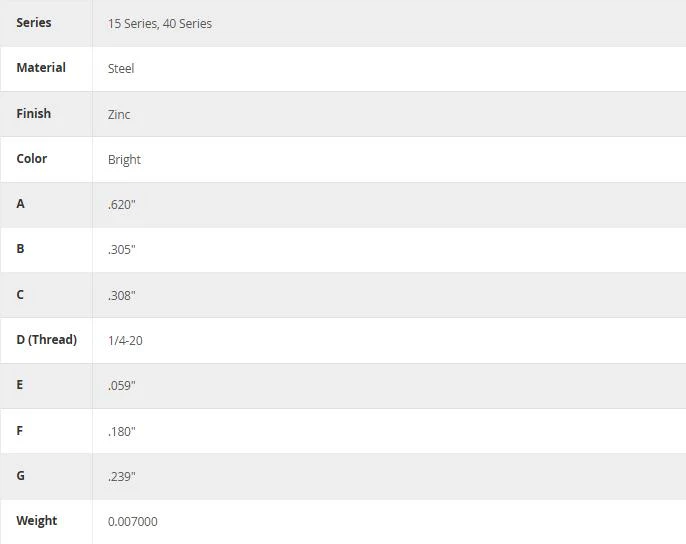The image size is (686, 544).
Task: Click the .308" dimension C value
Action: click(122, 295)
